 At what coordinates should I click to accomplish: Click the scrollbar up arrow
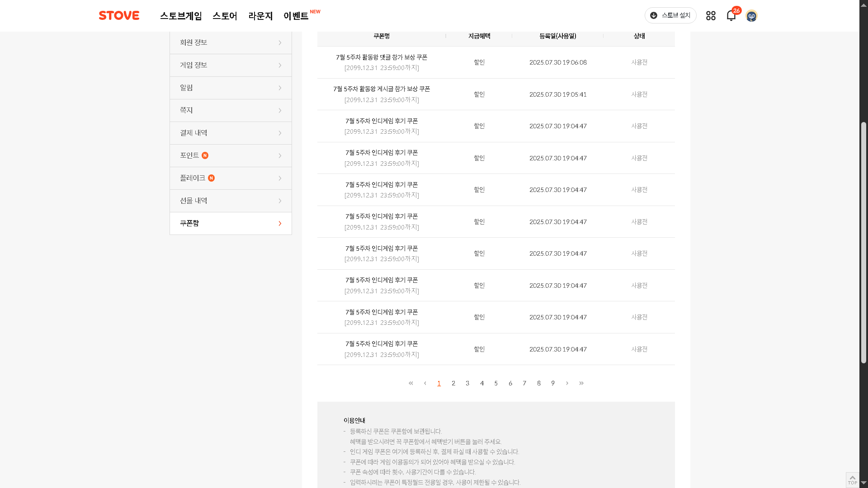[x=863, y=5]
